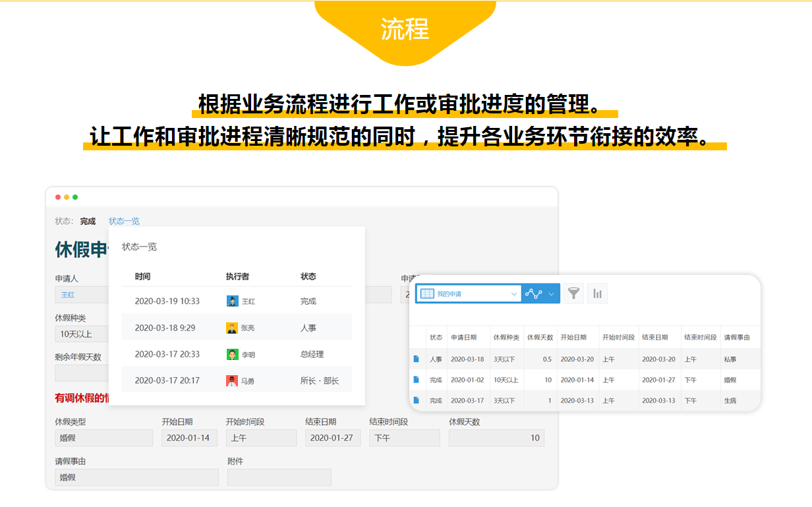Open the bar chart aggregation icon
The image size is (812, 507).
[597, 293]
